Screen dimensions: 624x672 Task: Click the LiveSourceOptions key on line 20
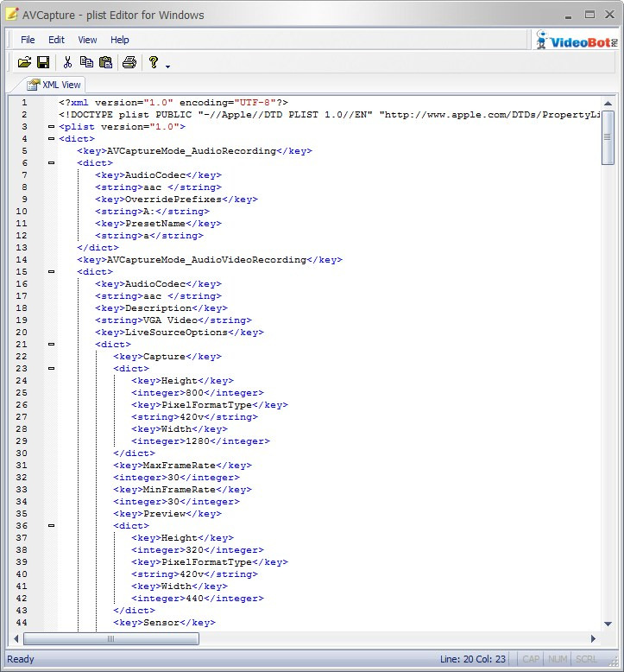tap(176, 333)
